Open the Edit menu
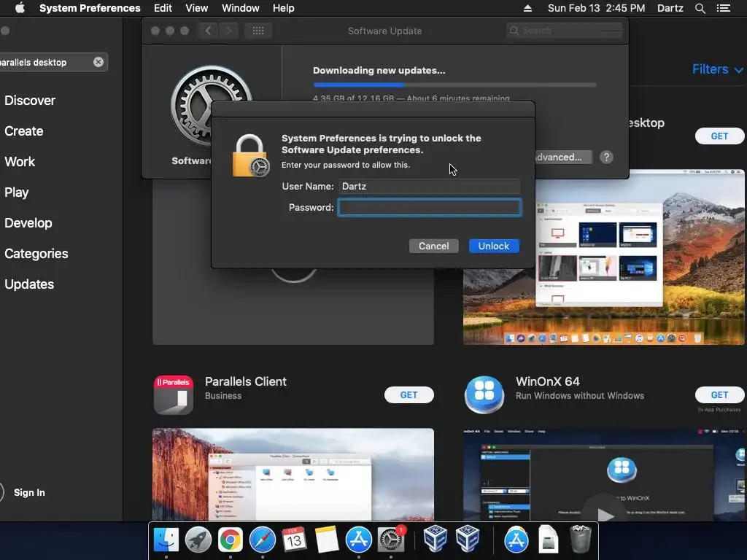Image resolution: width=747 pixels, height=560 pixels. 163,8
